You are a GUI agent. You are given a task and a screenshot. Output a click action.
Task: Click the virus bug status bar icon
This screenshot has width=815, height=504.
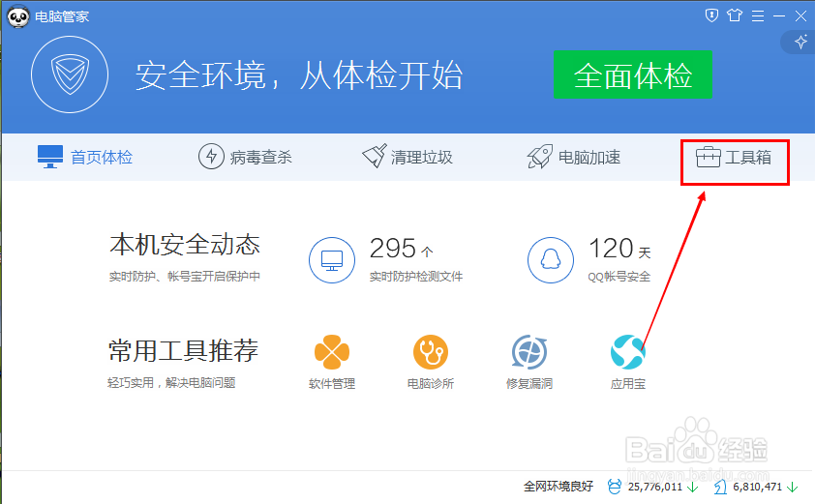[x=615, y=487]
